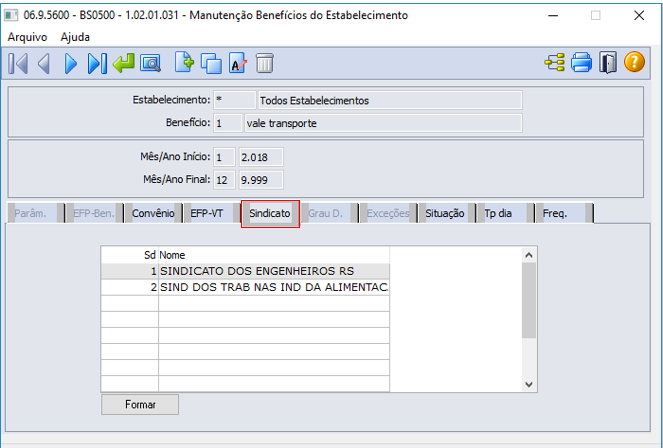Viewport: 663px width, 448px height.
Task: Click the Todos Estabelecimentos description field
Action: click(390, 101)
